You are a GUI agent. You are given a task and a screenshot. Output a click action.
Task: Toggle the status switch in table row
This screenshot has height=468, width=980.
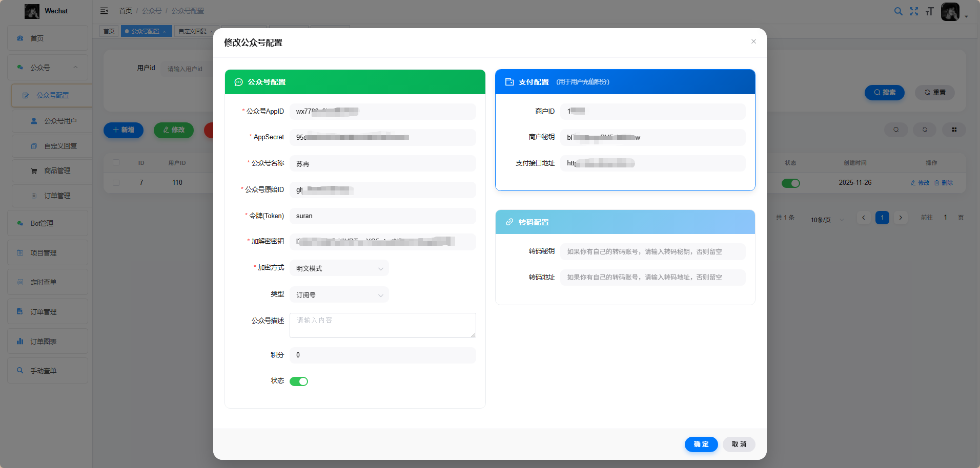pos(790,183)
